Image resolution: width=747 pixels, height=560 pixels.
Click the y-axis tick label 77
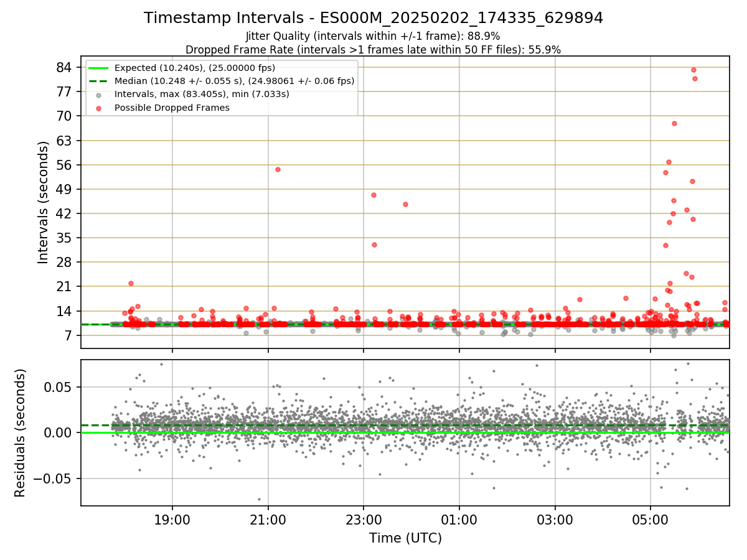tap(65, 91)
